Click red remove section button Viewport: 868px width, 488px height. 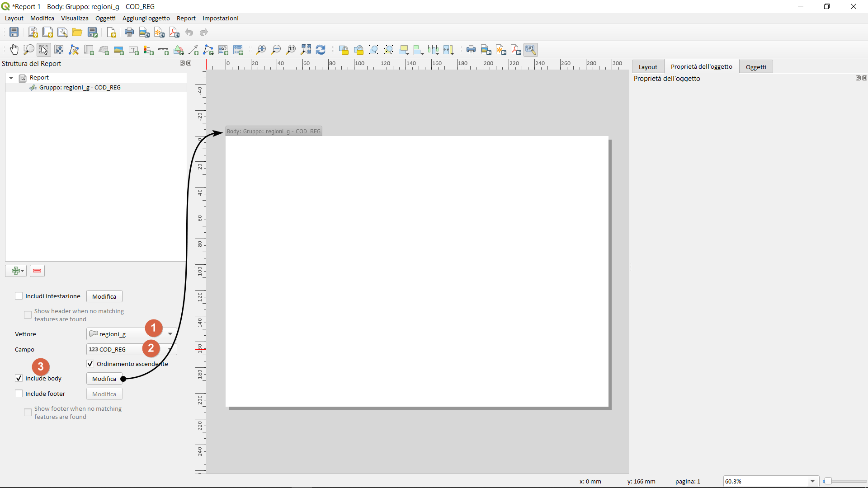(37, 271)
